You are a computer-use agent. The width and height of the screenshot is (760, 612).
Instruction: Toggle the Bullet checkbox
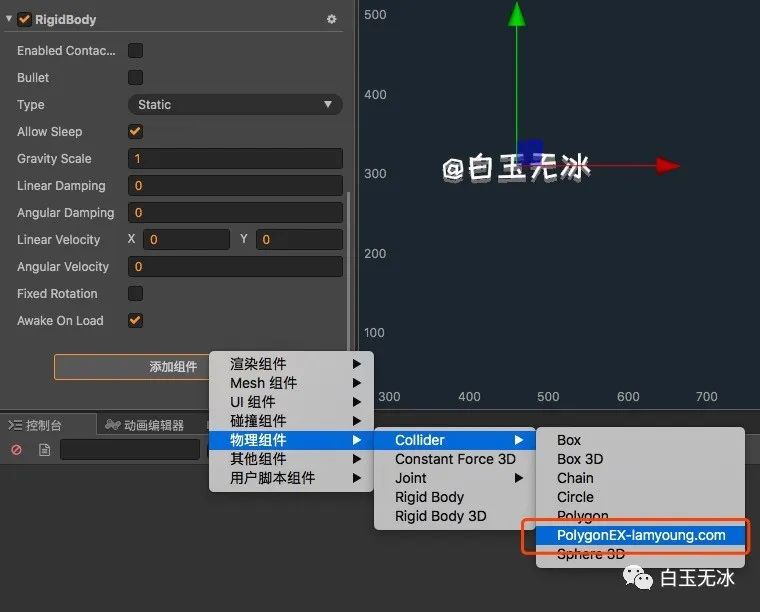pyautogui.click(x=135, y=78)
